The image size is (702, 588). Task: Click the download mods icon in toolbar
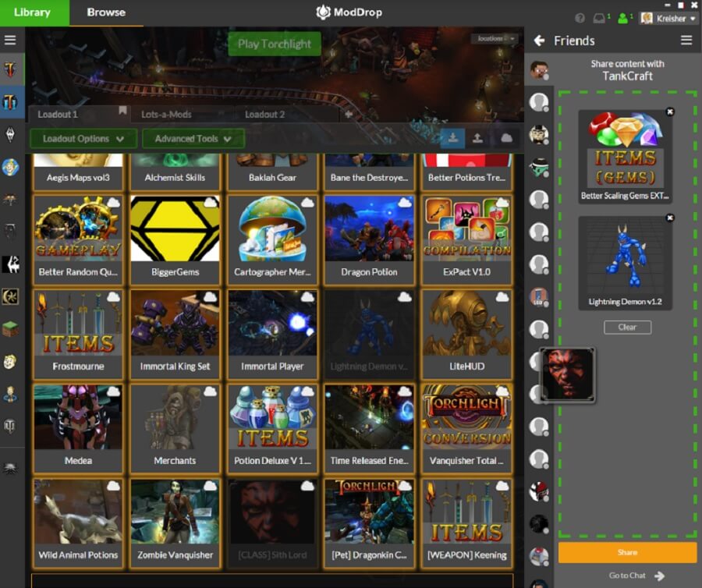coord(452,138)
